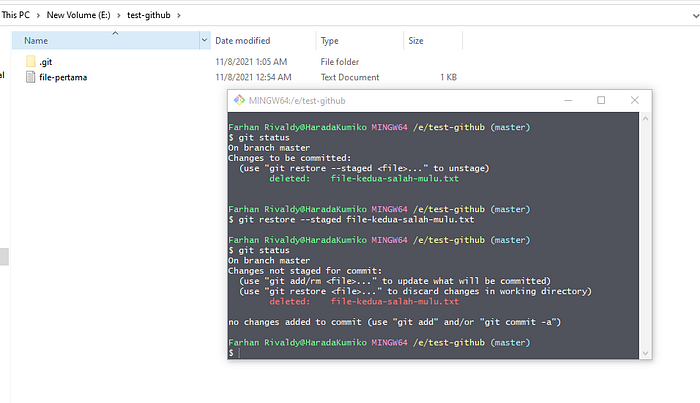
Task: Close the MINGW64 terminal window
Action: (634, 100)
